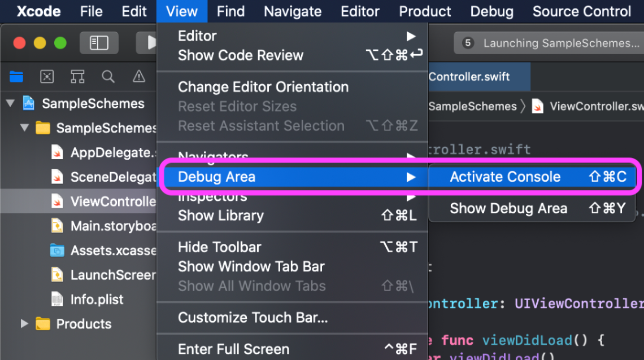The image size is (644, 360).
Task: Select Info.plist in the file tree
Action: (79, 299)
